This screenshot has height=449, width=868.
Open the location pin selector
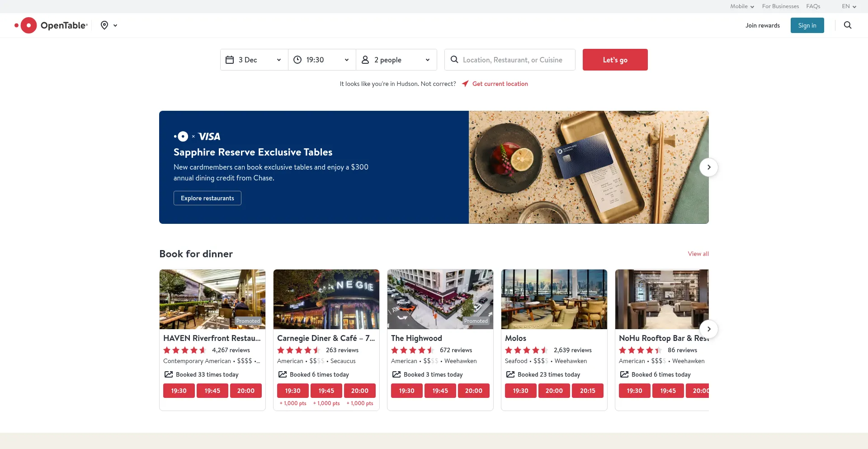(108, 25)
